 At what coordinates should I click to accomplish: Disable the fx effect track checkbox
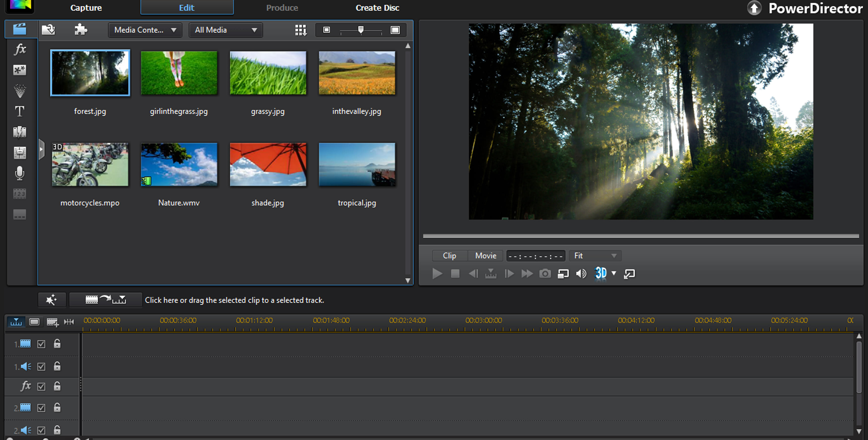(x=41, y=386)
